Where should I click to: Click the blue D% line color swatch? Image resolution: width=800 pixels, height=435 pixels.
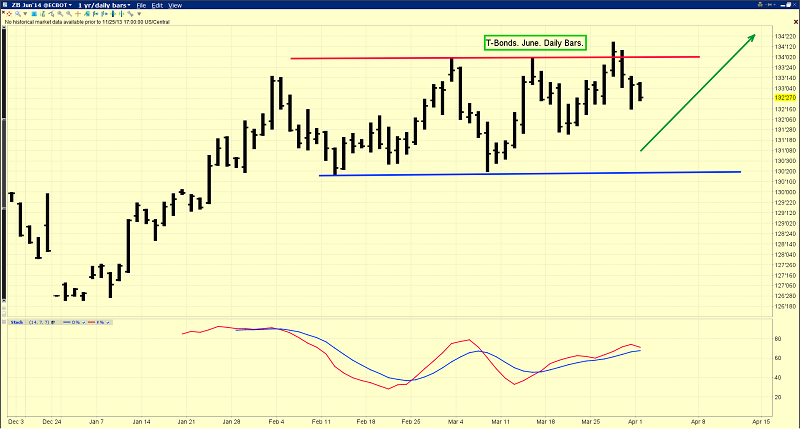tap(66, 322)
